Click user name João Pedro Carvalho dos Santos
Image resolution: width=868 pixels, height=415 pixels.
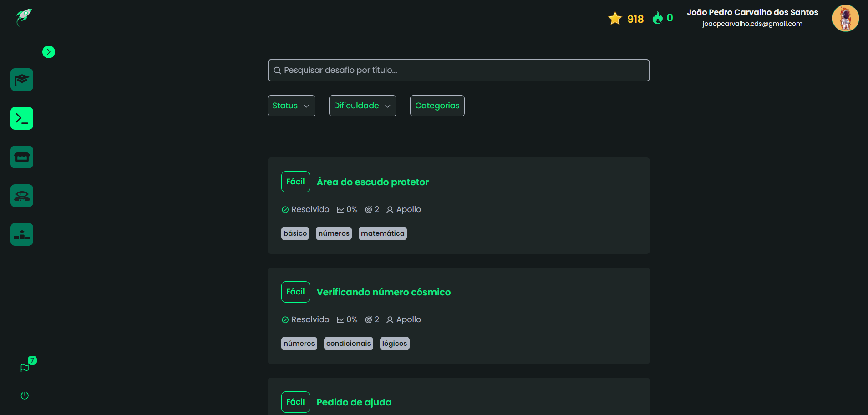[752, 12]
